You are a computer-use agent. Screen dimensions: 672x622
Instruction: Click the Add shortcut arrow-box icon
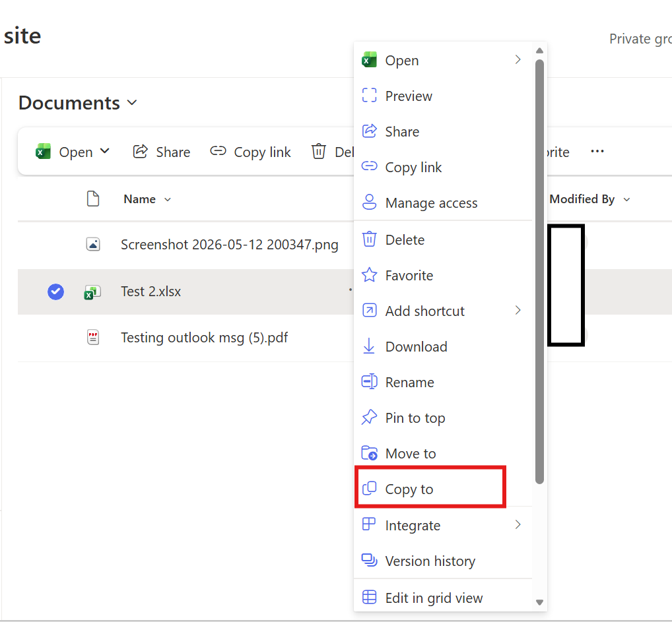(x=369, y=310)
